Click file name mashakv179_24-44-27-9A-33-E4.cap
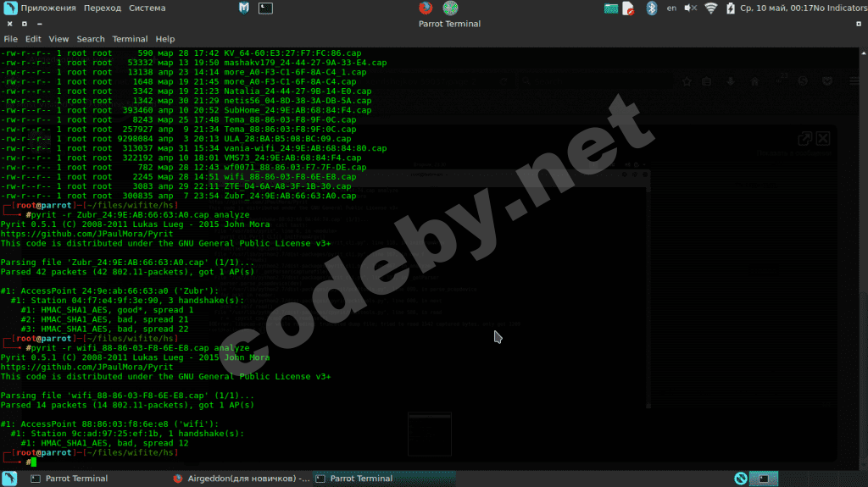 (305, 63)
